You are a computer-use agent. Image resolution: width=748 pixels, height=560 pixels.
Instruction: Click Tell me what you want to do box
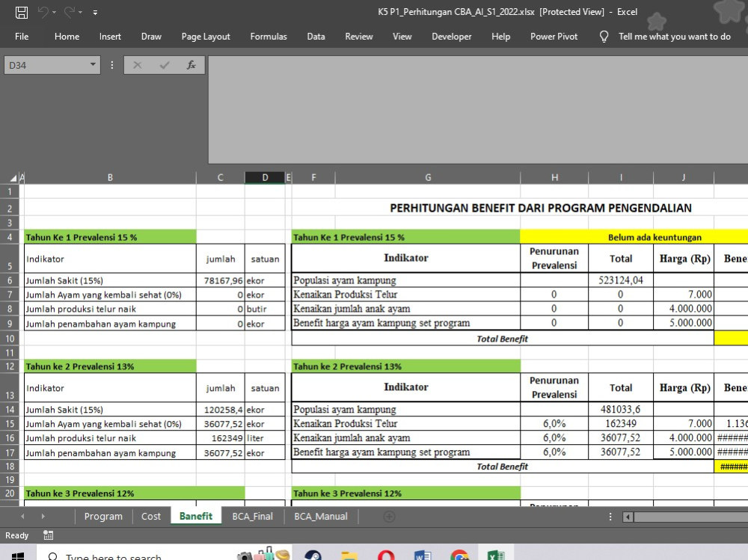(675, 36)
